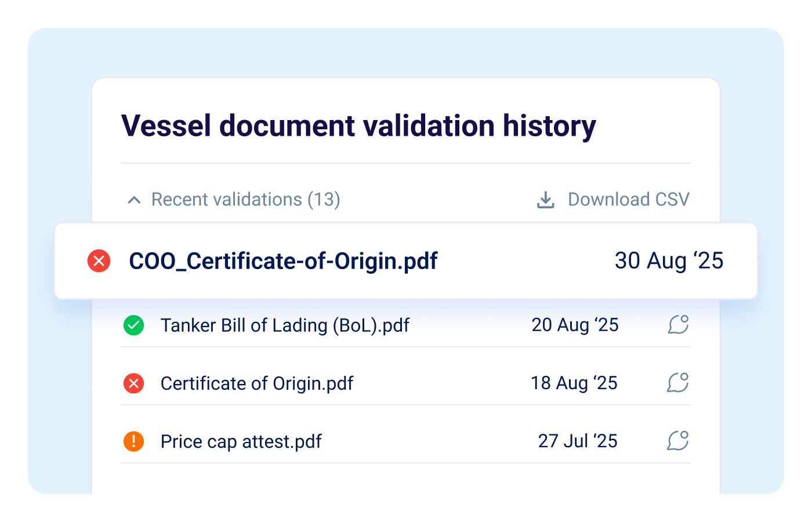Click the 30 Aug '25 date
812x522 pixels.
click(x=669, y=261)
